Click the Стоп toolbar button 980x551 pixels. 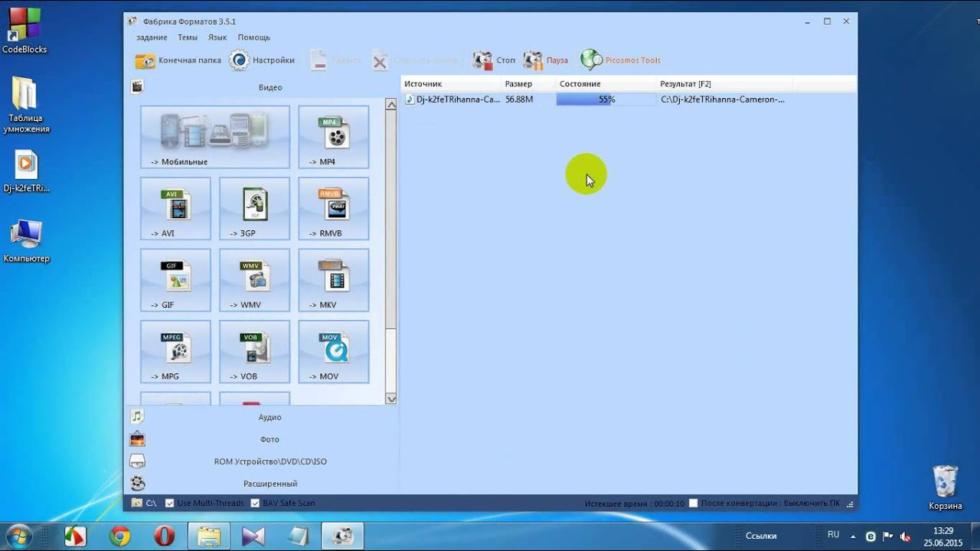[494, 60]
